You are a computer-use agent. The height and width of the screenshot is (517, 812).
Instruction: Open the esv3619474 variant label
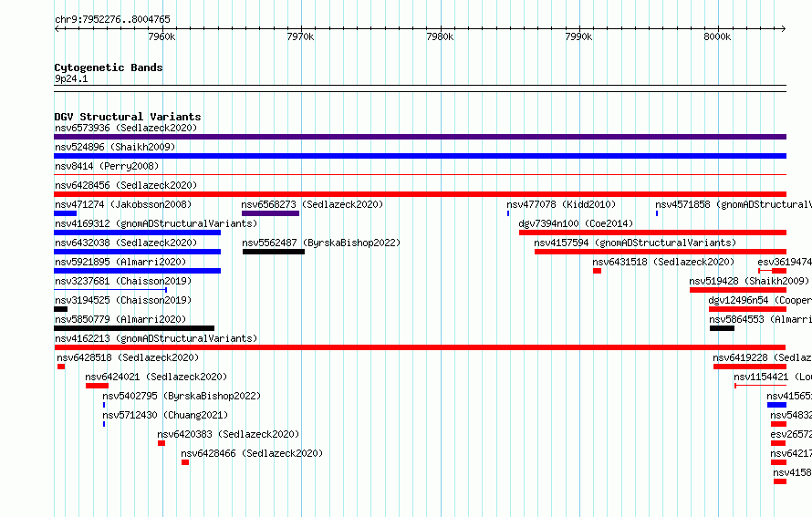pyautogui.click(x=785, y=262)
